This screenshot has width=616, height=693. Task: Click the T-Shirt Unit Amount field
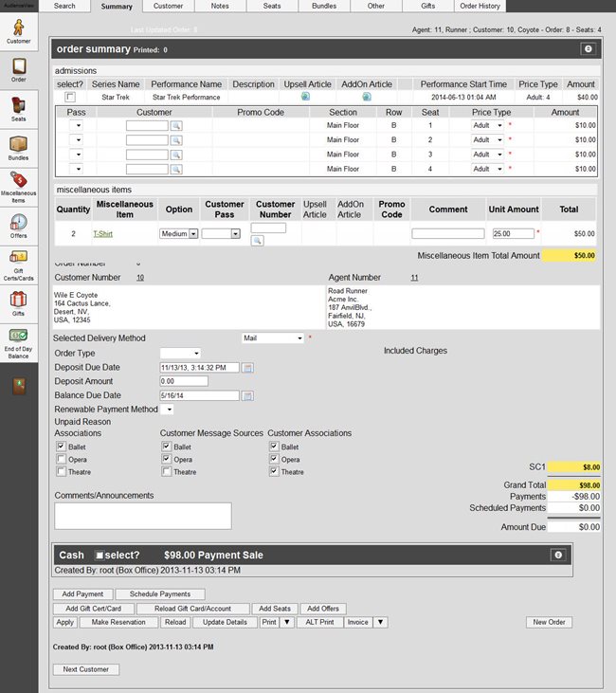pyautogui.click(x=513, y=233)
